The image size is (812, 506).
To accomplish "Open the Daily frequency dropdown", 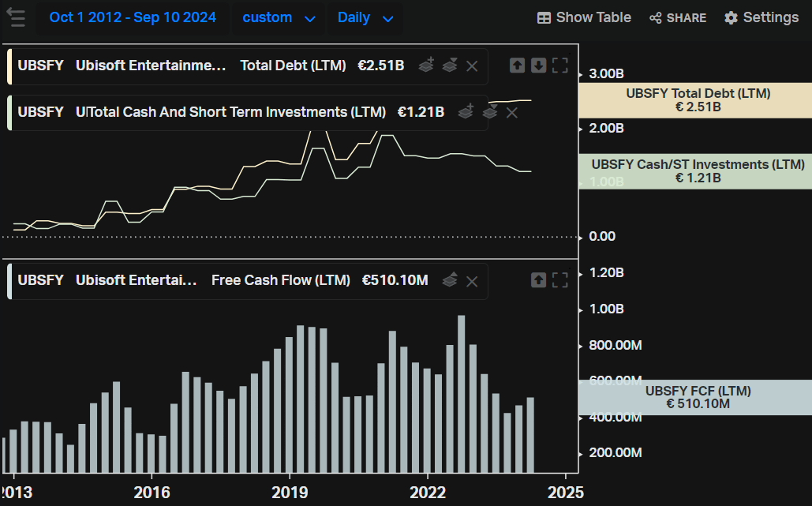I will [x=365, y=17].
